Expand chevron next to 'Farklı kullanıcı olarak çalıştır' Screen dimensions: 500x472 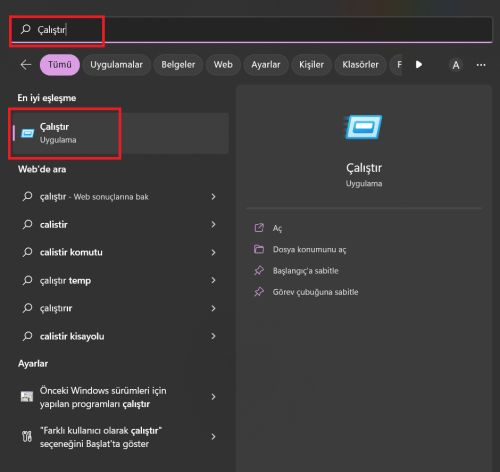(213, 437)
